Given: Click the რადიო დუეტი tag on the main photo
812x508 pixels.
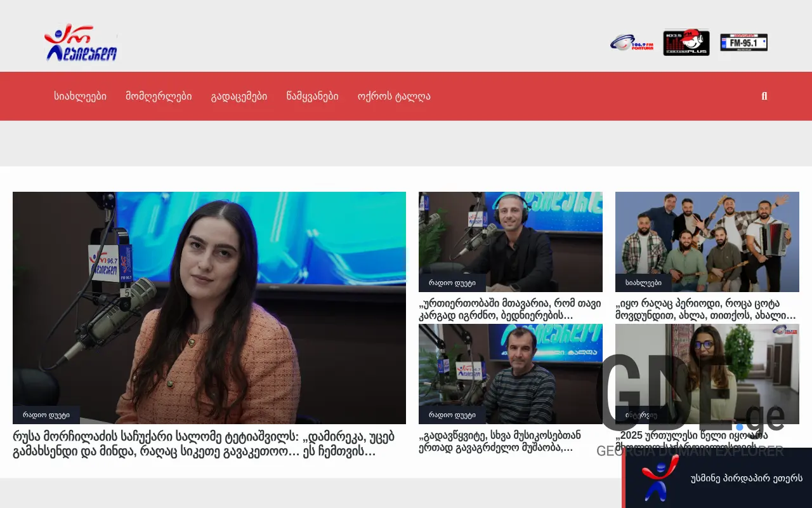Looking at the screenshot, I should click(x=45, y=414).
